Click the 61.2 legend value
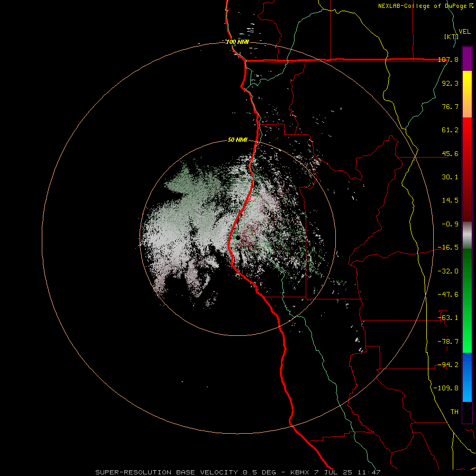476x476 pixels. pyautogui.click(x=450, y=130)
